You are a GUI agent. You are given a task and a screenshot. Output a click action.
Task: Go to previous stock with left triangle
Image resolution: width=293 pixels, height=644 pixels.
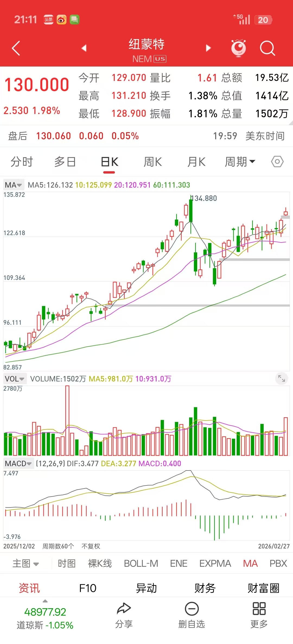coord(84,48)
